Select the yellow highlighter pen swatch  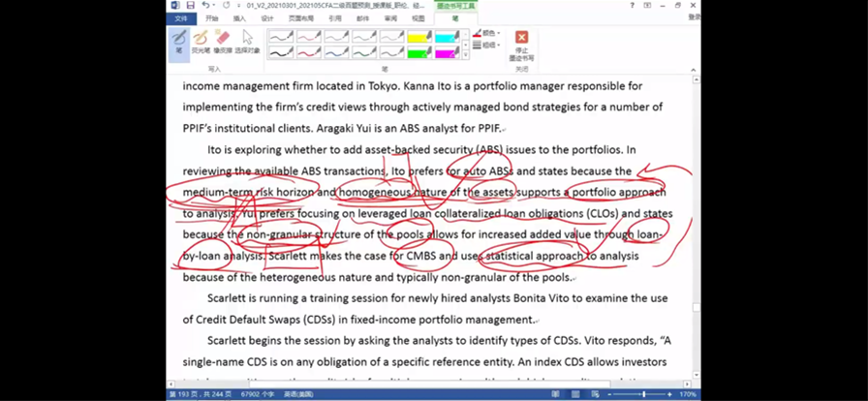(419, 37)
